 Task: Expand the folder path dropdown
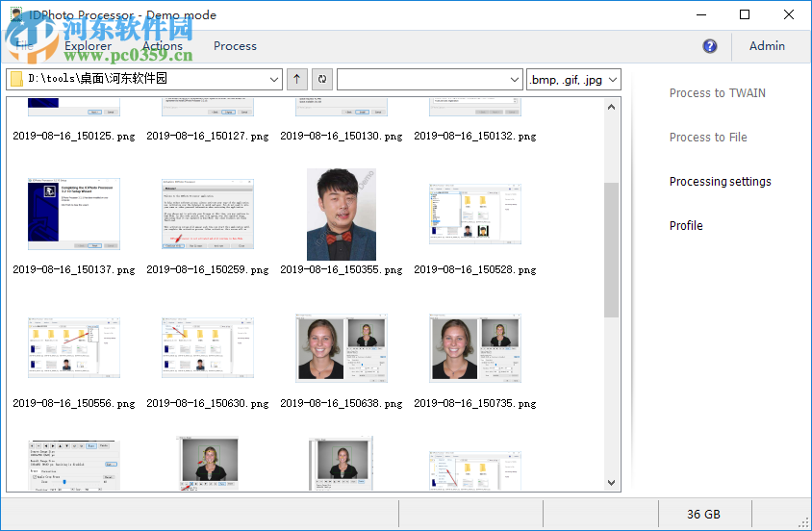coord(274,80)
